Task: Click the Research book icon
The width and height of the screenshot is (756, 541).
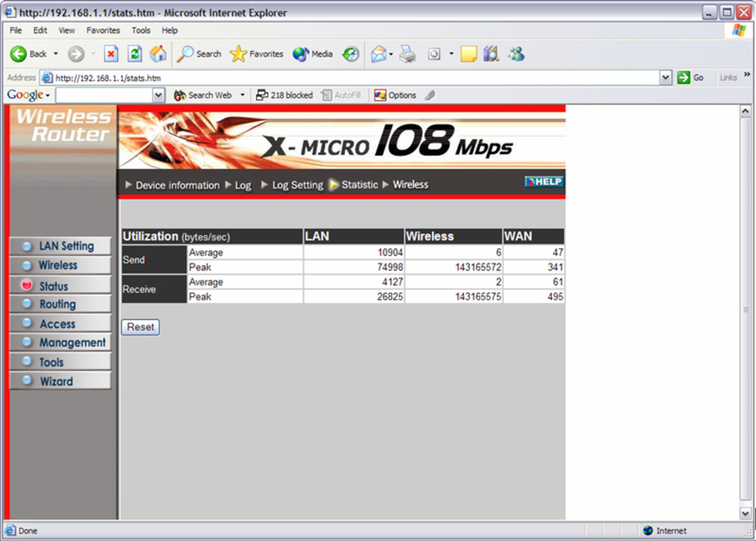Action: (x=491, y=54)
